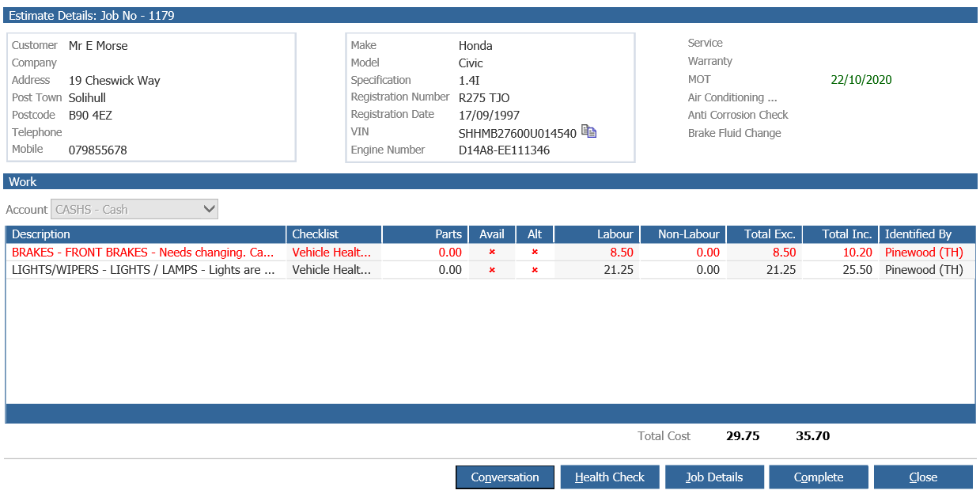The image size is (980, 494).
Task: Click the Alt cross in the LIGHTS/WIPERS row
Action: coord(535,270)
